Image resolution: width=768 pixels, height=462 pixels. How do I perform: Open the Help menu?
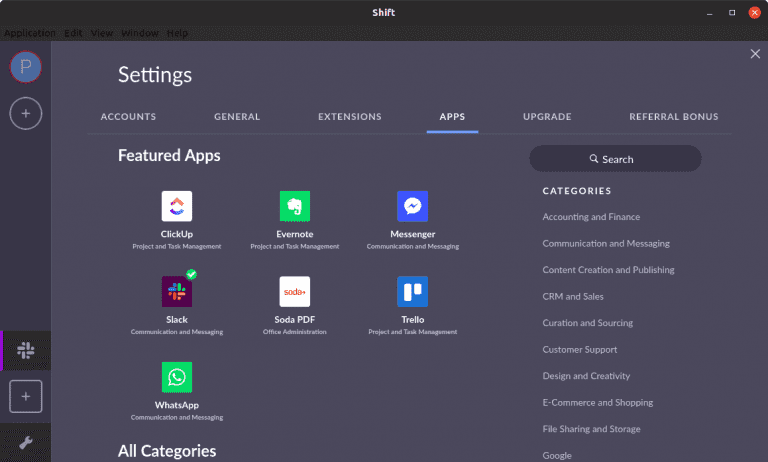177,33
